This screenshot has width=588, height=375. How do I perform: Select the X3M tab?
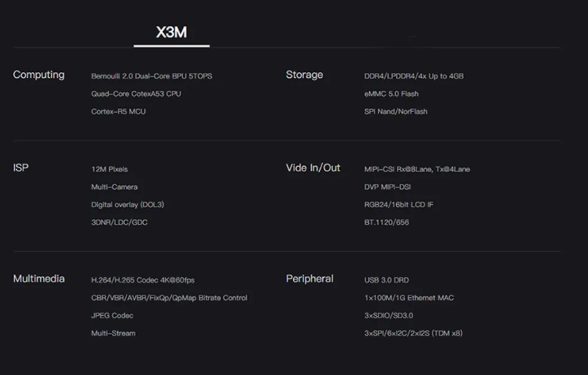coord(172,33)
